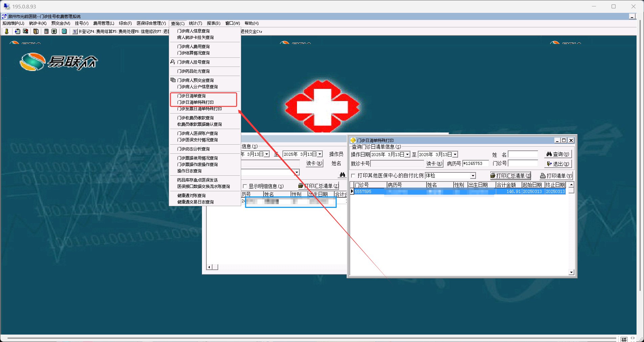Viewport: 644px width, 342px height.
Task: Select 门诊日清单特殊打印 menu entry
Action: 195,102
